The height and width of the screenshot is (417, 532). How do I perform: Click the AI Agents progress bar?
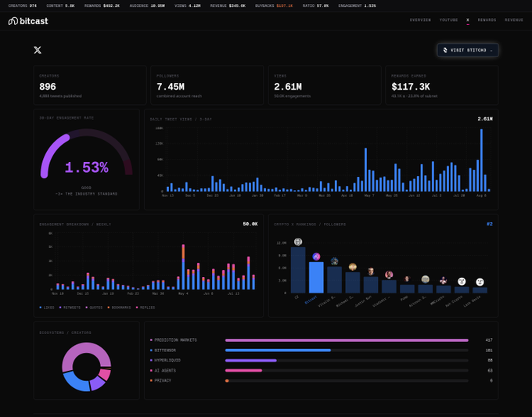click(x=243, y=371)
